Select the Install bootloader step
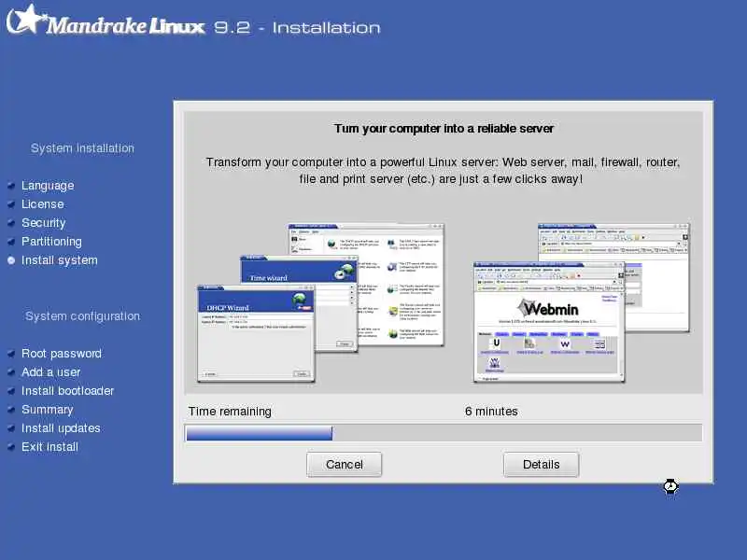 pyautogui.click(x=67, y=390)
